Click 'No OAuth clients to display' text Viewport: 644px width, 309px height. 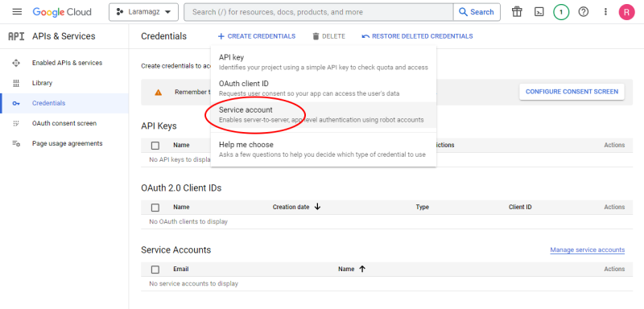(x=188, y=221)
